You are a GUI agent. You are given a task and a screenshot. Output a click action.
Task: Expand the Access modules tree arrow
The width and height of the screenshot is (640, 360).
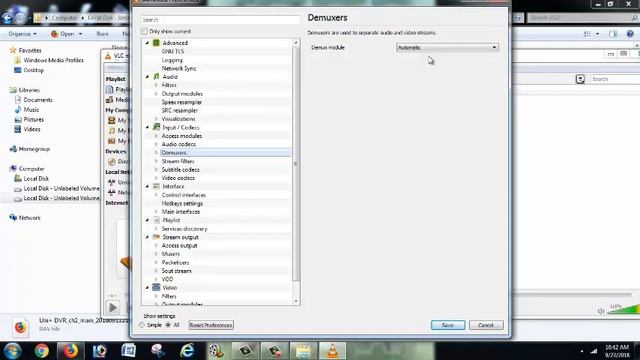pyautogui.click(x=156, y=136)
